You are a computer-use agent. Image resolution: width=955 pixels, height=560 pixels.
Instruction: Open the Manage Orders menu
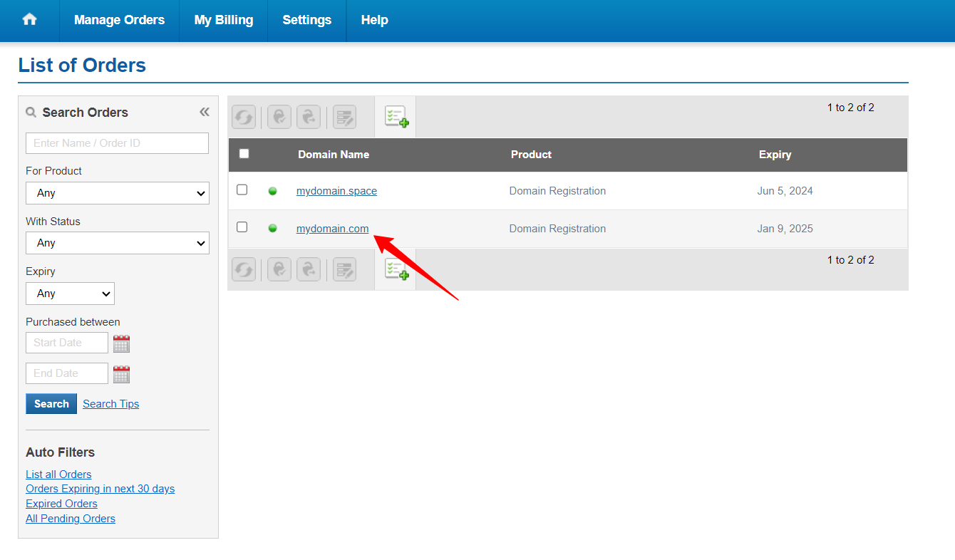coord(119,20)
